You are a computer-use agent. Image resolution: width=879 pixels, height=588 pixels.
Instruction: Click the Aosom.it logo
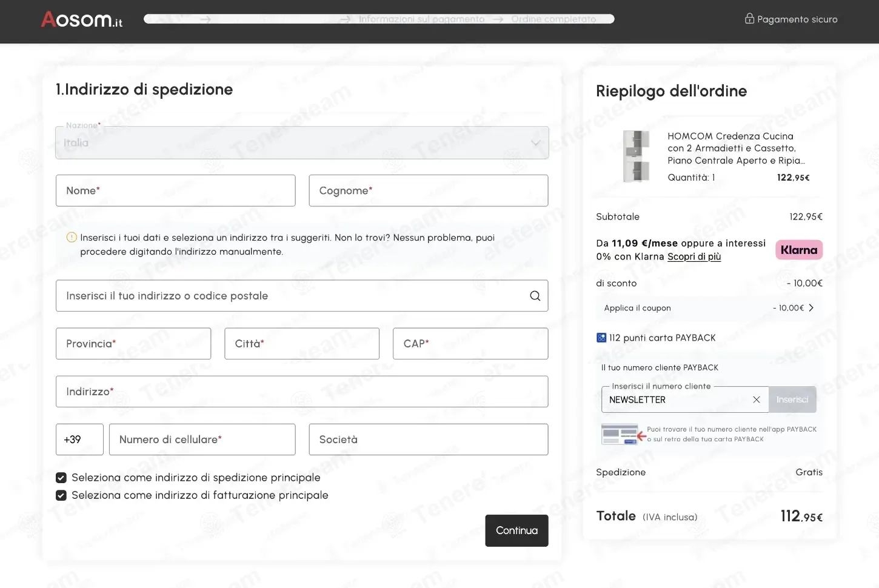(81, 19)
